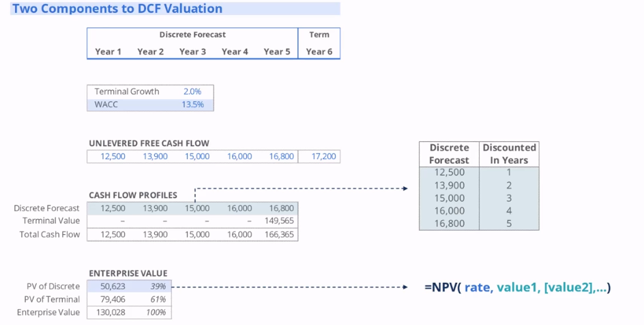
Task: Select the Year 3 column header
Action: point(193,51)
